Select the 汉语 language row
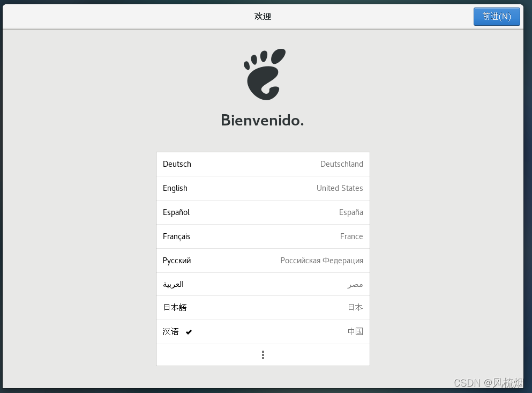 point(263,332)
